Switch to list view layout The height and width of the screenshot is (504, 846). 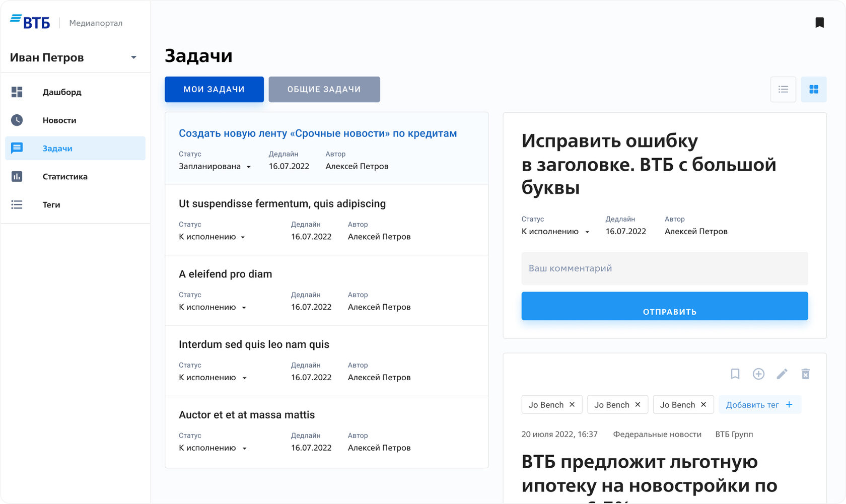[x=783, y=90]
